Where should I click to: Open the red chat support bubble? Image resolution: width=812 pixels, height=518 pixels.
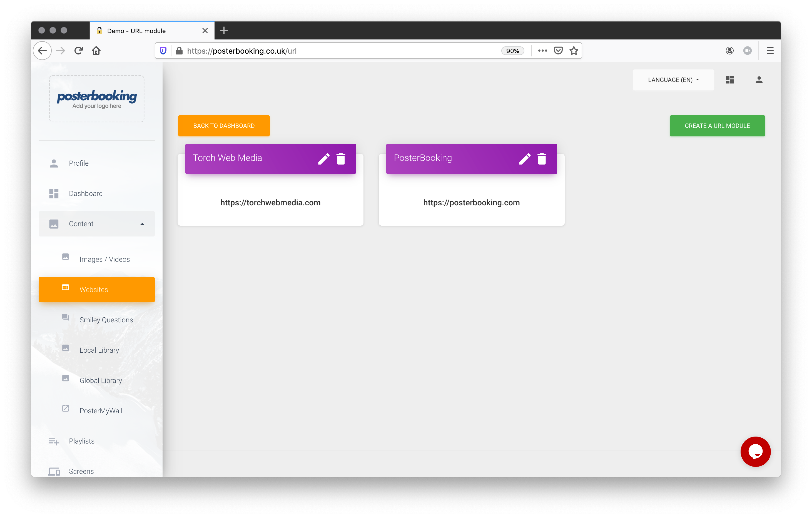coord(755,452)
